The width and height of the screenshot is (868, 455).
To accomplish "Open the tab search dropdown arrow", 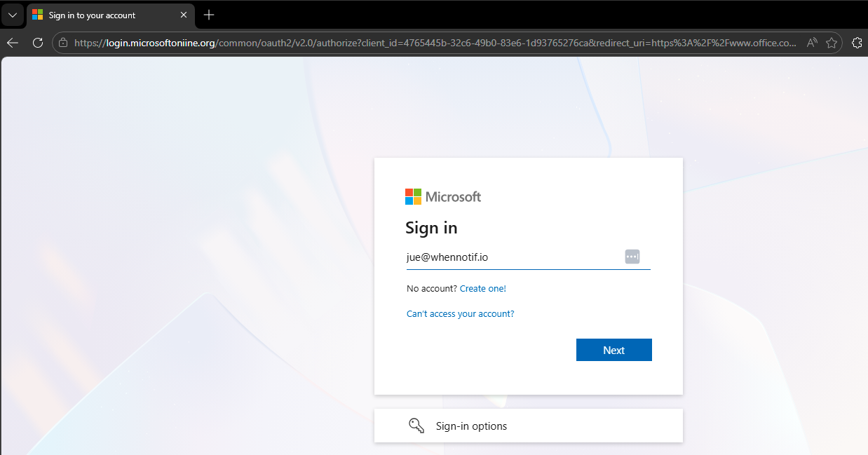I will [12, 15].
